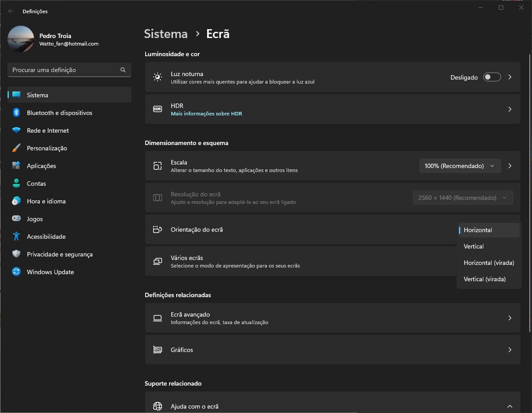Open Ecrã avançado settings
Viewport: 532px width, 413px height.
332,318
